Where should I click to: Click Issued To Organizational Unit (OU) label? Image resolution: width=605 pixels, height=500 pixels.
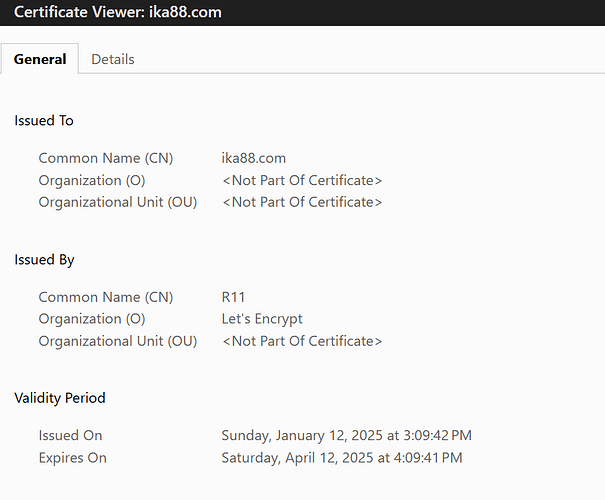point(117,202)
